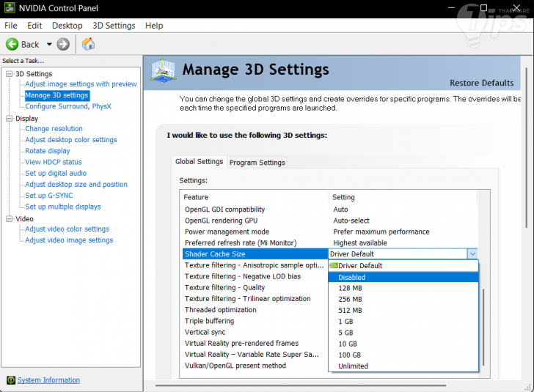This screenshot has width=534, height=392.
Task: Select the Shader Cache Size row
Action: 255,254
